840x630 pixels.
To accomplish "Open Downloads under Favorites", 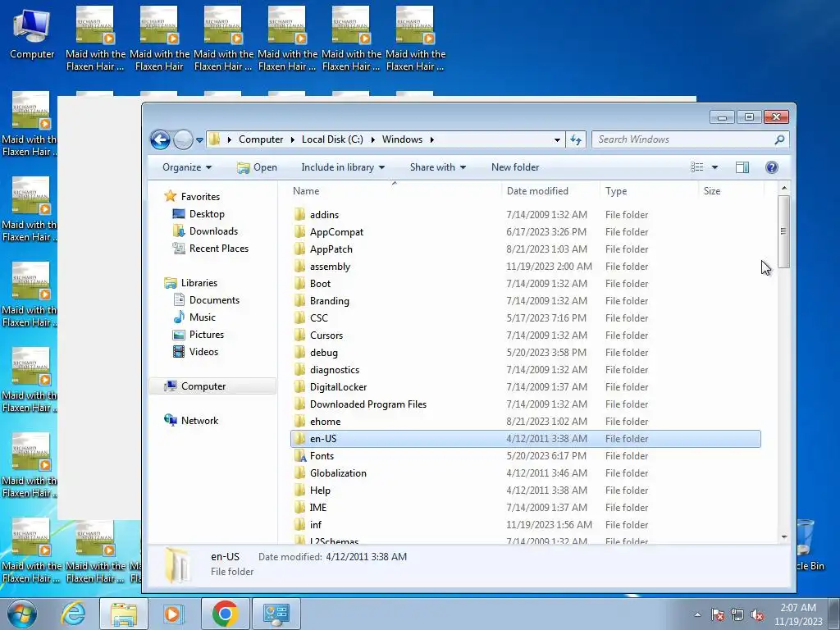I will click(x=204, y=231).
